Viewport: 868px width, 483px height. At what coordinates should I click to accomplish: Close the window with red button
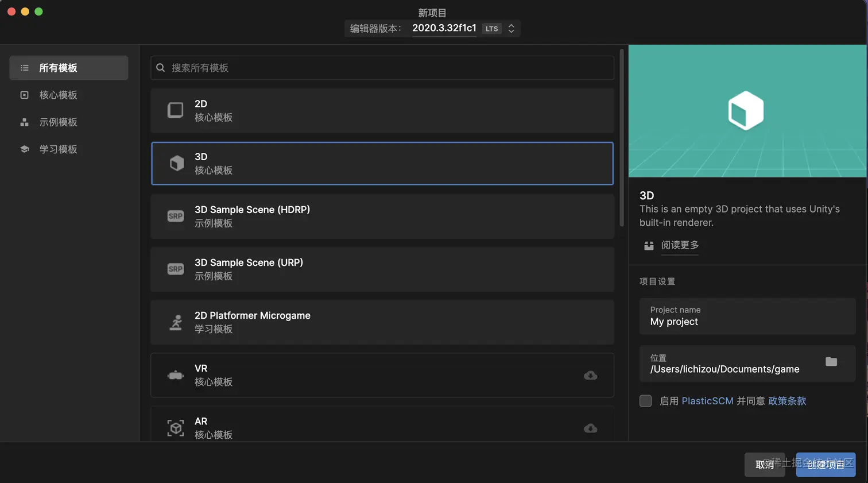(x=11, y=11)
